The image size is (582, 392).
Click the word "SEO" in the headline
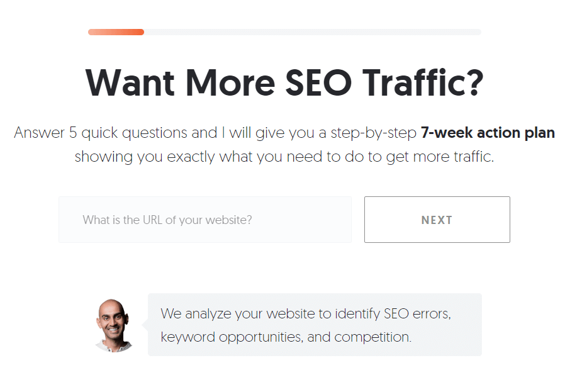pyautogui.click(x=318, y=83)
